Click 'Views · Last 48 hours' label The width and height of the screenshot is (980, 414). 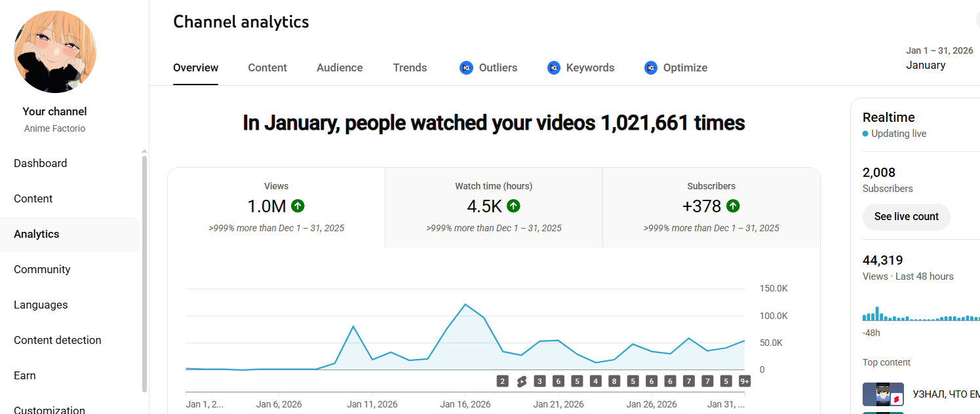coord(908,276)
